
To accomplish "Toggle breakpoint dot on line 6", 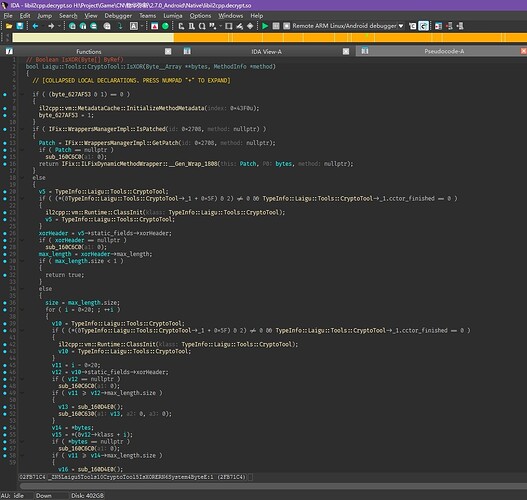I will coord(5,94).
